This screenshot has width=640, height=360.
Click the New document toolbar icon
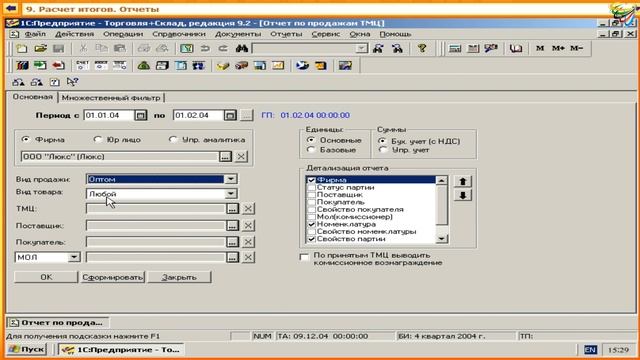point(22,49)
